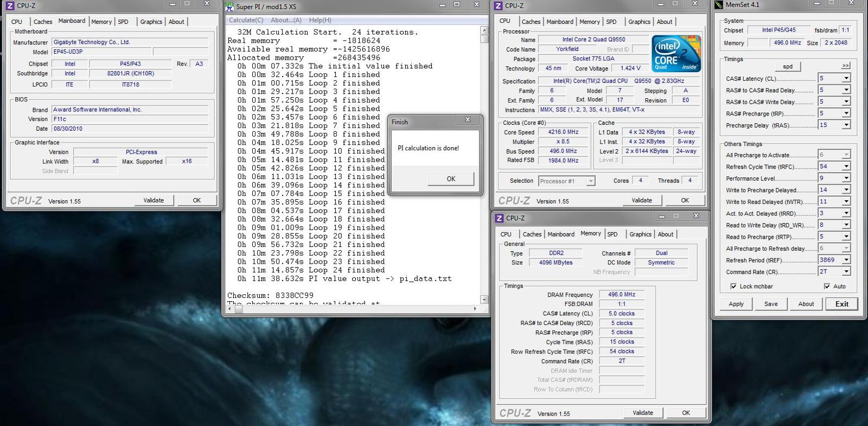Click the Intel Core 2 Quad logo
The width and height of the screenshot is (868, 426).
676,54
